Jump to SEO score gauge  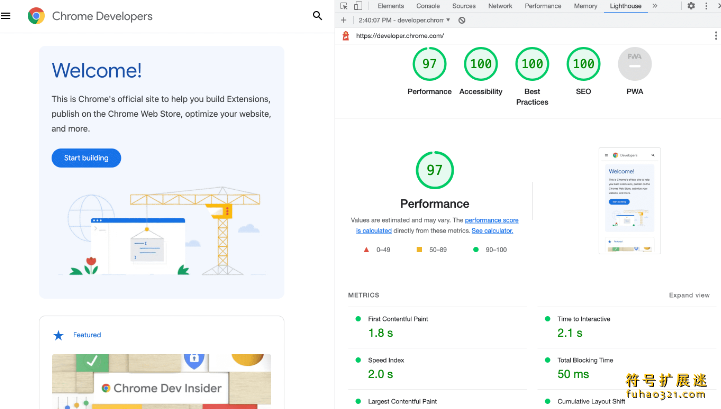584,64
